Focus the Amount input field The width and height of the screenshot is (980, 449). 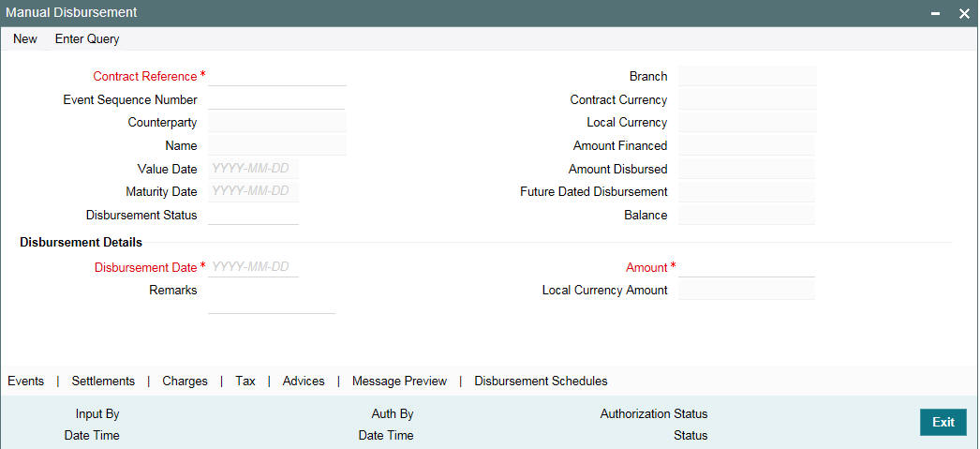pos(747,267)
